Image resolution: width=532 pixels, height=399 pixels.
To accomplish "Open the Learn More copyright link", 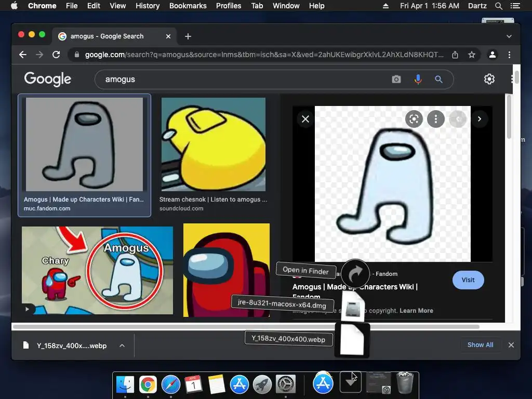I will pyautogui.click(x=416, y=311).
